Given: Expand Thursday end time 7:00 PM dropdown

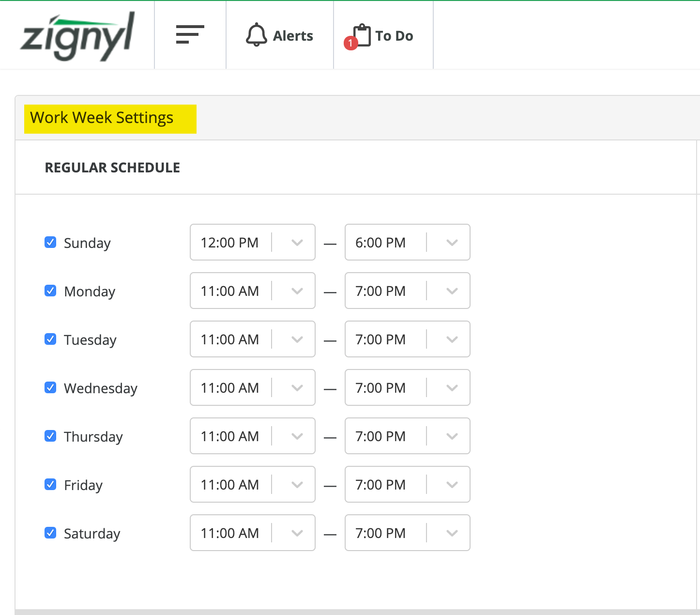Looking at the screenshot, I should click(452, 436).
